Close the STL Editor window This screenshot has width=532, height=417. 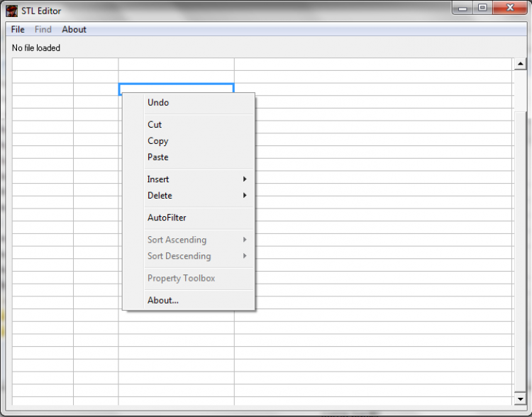tap(510, 8)
